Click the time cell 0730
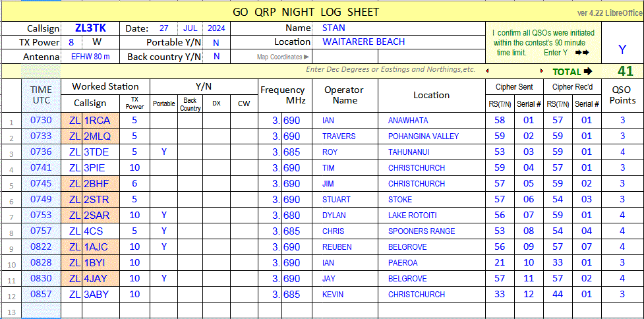This screenshot has width=644, height=319. click(41, 121)
